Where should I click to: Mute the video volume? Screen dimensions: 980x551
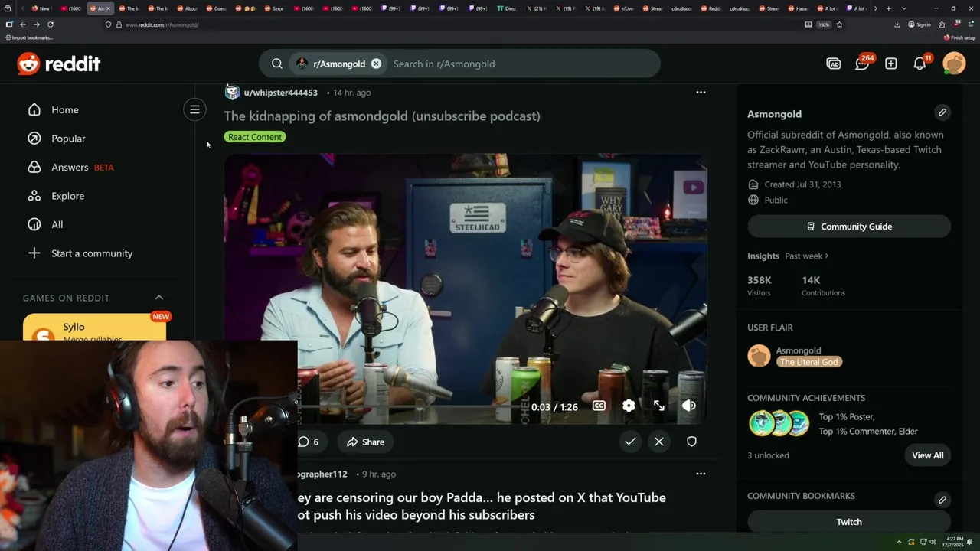[689, 406]
